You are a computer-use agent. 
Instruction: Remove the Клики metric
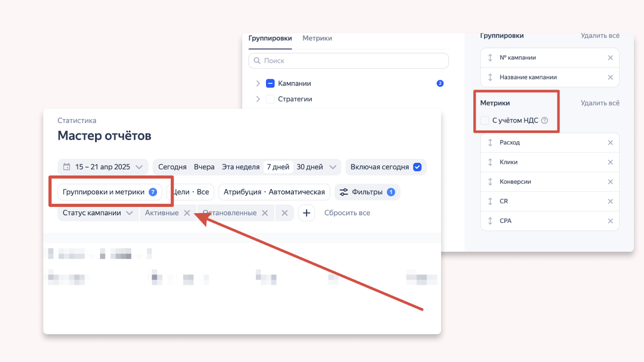(610, 162)
